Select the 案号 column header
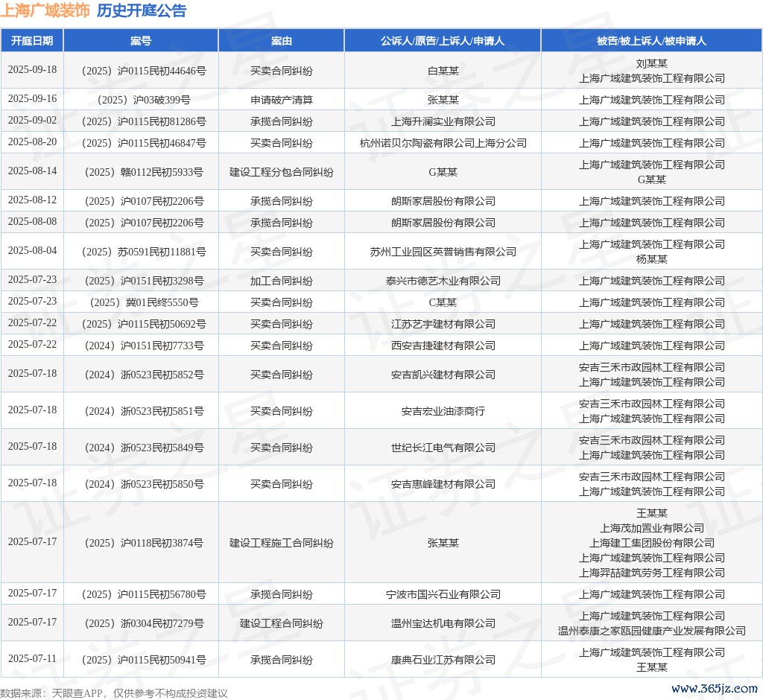Image resolution: width=763 pixels, height=700 pixels. pyautogui.click(x=141, y=41)
